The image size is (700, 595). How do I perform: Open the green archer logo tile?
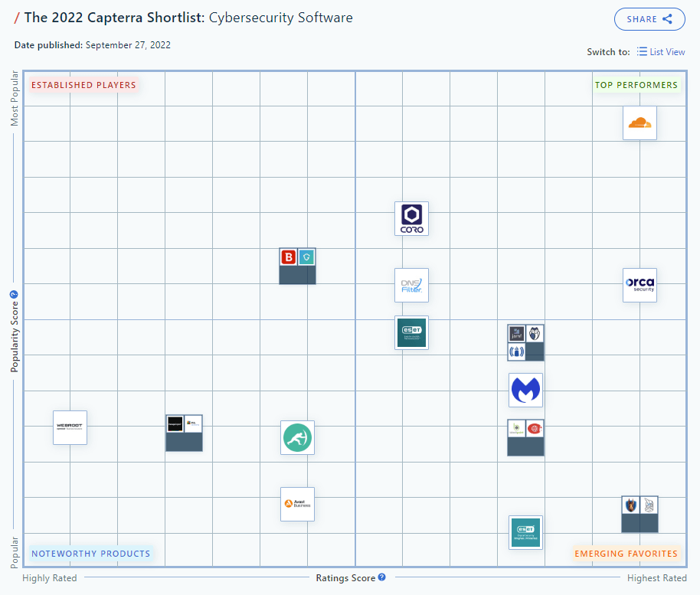click(297, 437)
